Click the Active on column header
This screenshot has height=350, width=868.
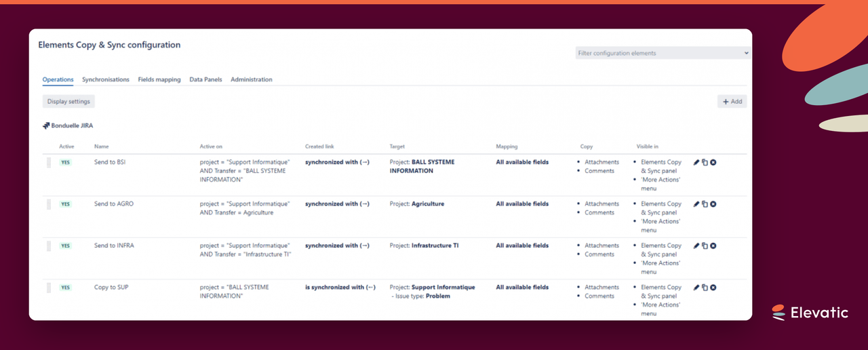coord(211,147)
